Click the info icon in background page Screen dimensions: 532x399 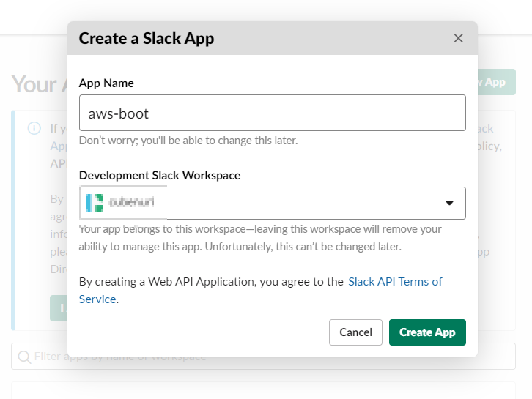click(x=34, y=128)
